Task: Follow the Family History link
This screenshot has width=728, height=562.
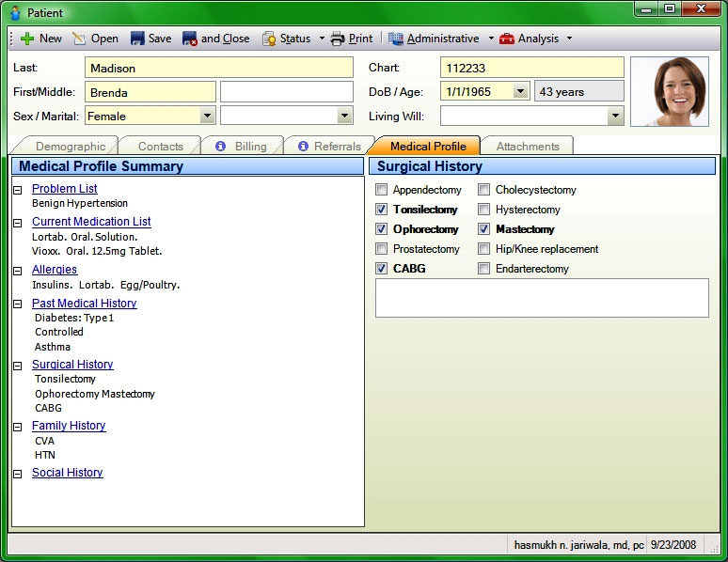Action: 69,426
